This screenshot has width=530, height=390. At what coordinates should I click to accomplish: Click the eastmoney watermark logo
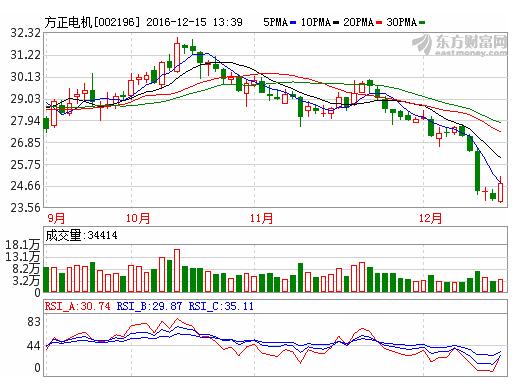click(460, 44)
